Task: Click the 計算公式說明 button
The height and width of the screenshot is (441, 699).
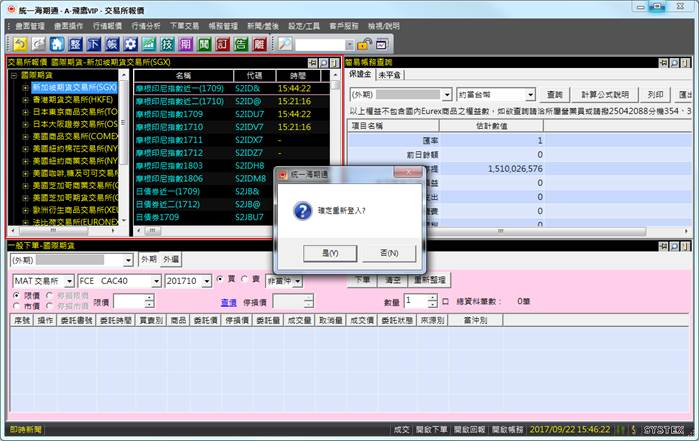Action: pyautogui.click(x=605, y=95)
